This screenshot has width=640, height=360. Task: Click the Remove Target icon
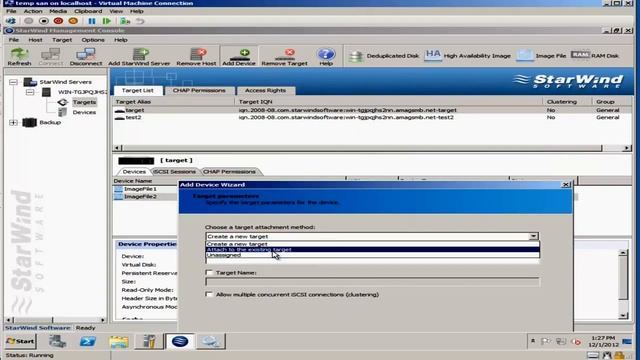pos(284,57)
